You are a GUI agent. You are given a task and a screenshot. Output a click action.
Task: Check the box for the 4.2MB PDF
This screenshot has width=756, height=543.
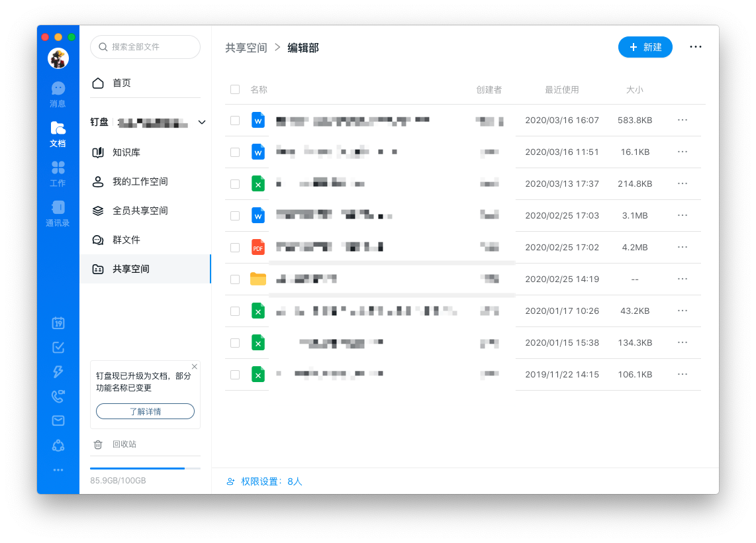tap(235, 248)
